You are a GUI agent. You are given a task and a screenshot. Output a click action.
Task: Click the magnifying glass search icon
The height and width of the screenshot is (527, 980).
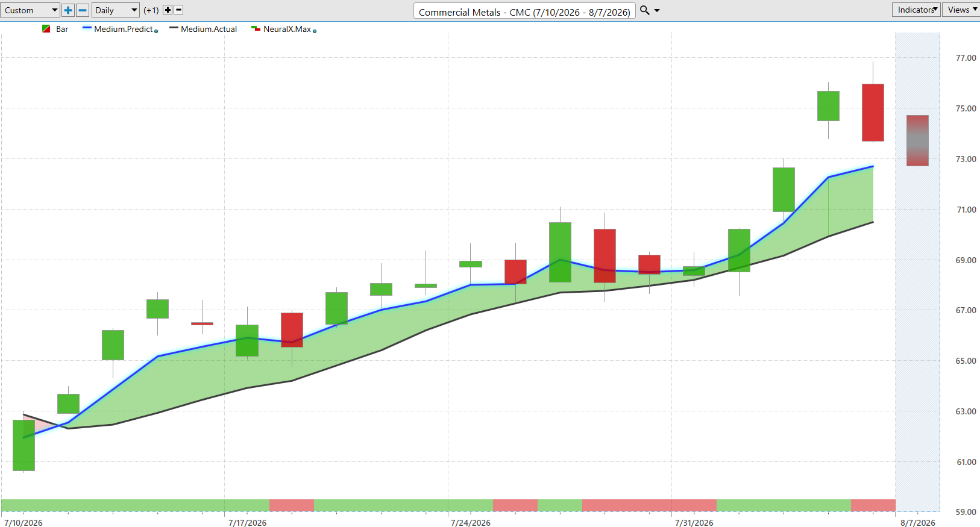[644, 10]
